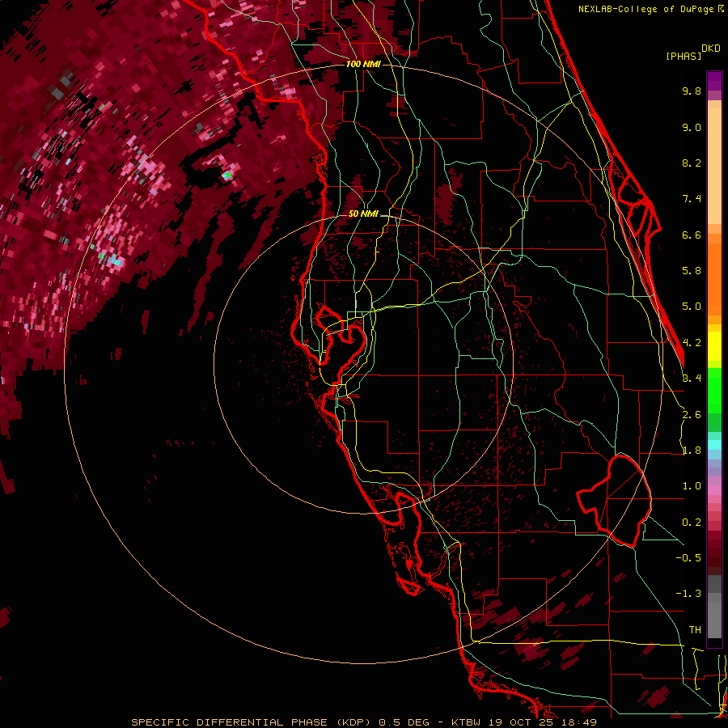728x728 pixels.
Task: Click the 50 NMI range ring label
Action: tap(363, 214)
